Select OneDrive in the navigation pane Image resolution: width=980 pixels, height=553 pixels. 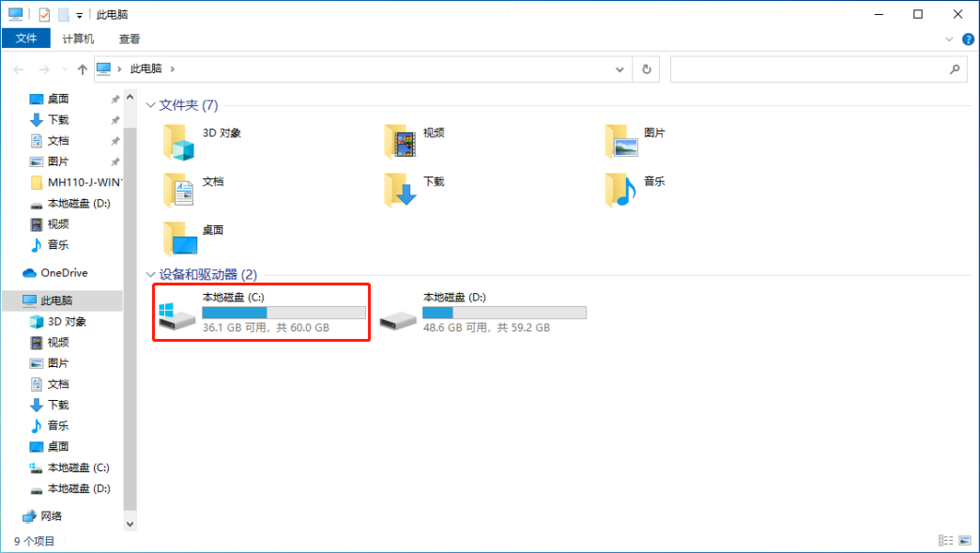pos(64,273)
